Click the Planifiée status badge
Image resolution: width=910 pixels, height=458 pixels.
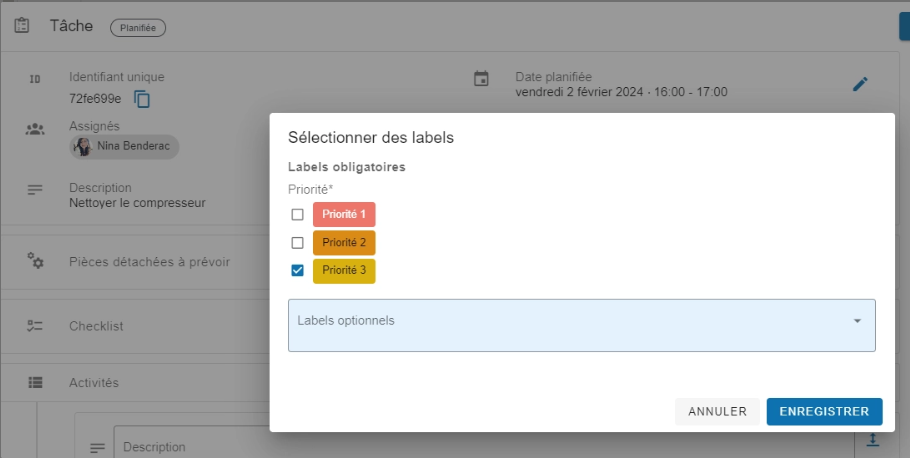click(138, 28)
